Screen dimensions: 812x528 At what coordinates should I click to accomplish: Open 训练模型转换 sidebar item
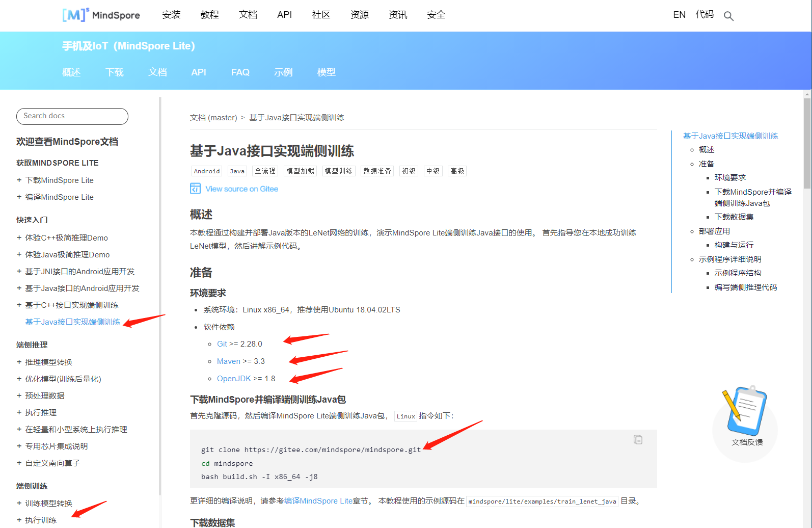point(49,504)
